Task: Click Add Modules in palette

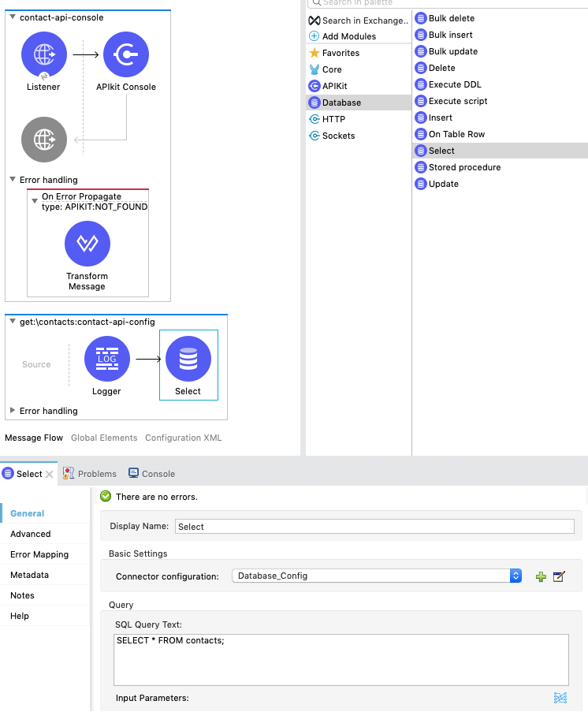Action: pyautogui.click(x=343, y=36)
